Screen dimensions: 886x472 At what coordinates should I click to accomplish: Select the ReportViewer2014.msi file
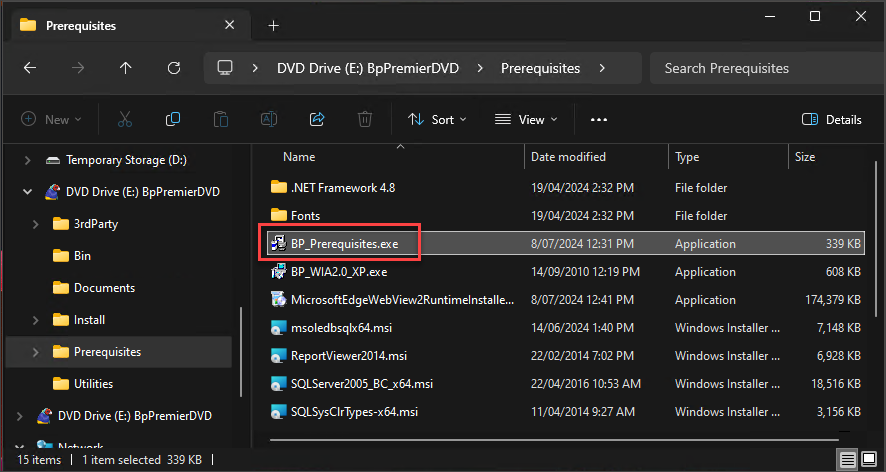[x=349, y=356]
